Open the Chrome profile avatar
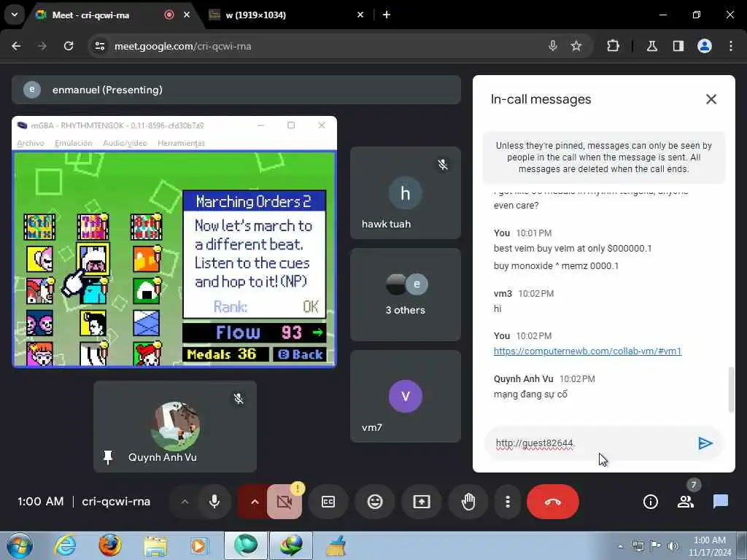The width and height of the screenshot is (747, 560). 705,46
